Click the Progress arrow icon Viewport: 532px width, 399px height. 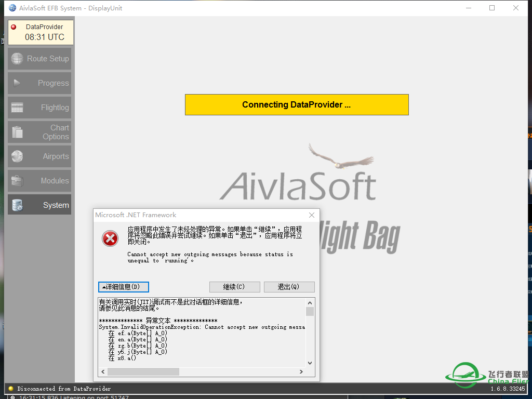(17, 83)
